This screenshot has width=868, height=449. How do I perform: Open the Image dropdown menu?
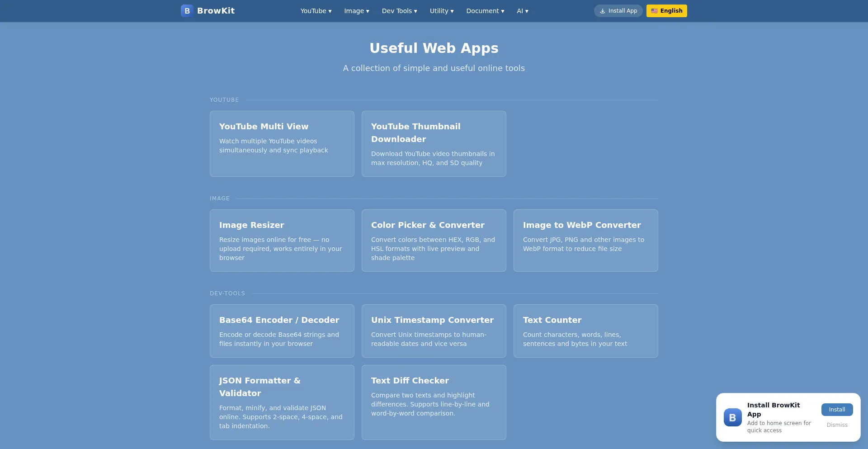357,11
